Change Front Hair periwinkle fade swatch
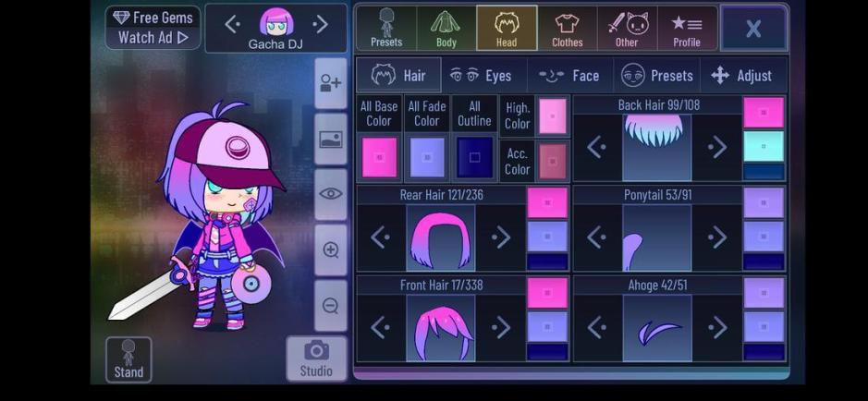The height and width of the screenshot is (401, 868). tap(547, 327)
